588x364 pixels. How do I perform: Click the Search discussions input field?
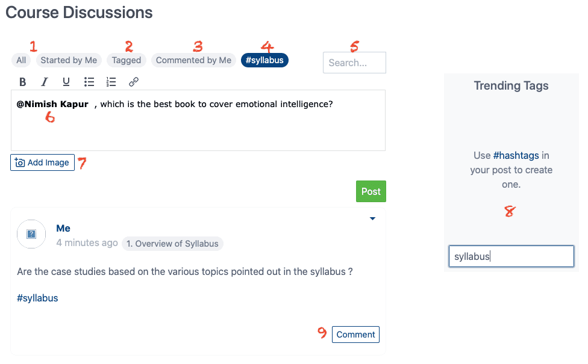tap(354, 62)
